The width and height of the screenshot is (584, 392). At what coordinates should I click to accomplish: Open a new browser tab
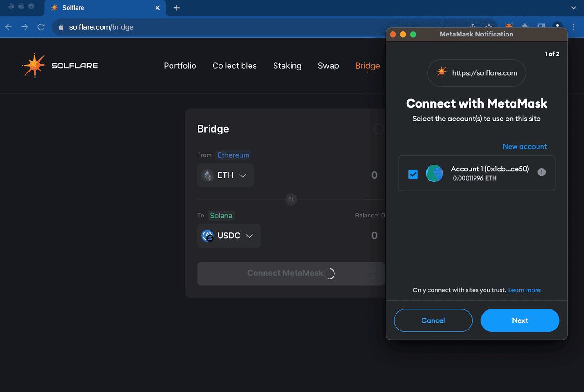click(x=177, y=8)
